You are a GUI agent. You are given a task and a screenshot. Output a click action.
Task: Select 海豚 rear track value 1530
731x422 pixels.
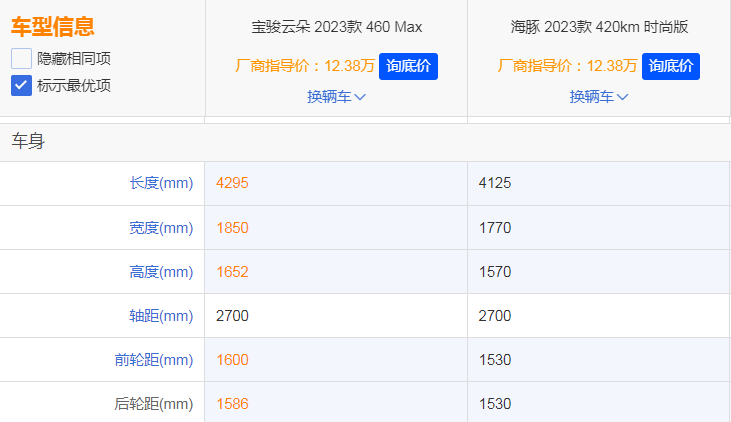(495, 404)
